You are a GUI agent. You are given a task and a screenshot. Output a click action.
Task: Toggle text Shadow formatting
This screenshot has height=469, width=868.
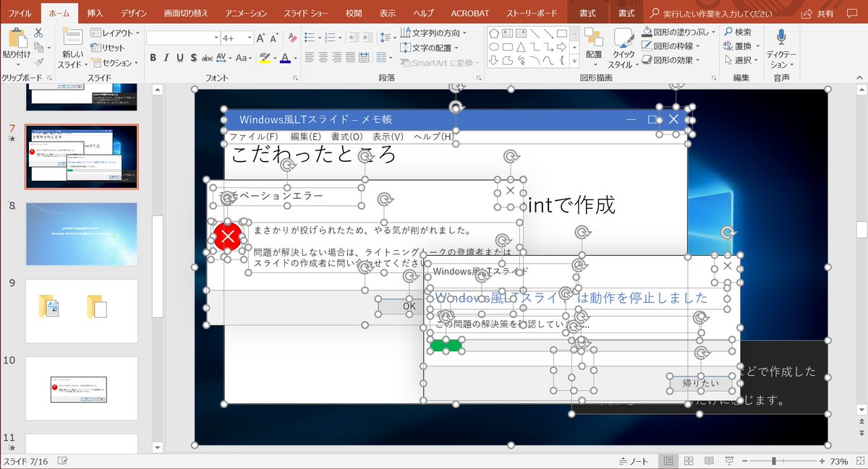(x=193, y=58)
